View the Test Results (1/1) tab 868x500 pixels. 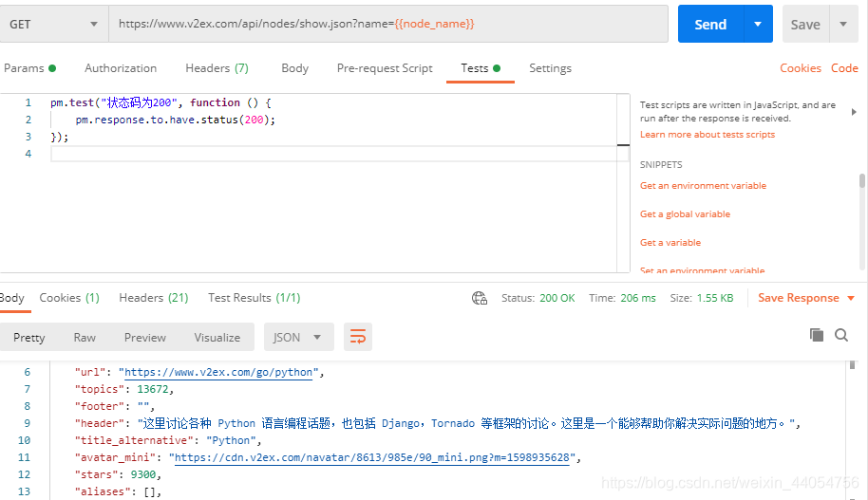[x=255, y=298]
